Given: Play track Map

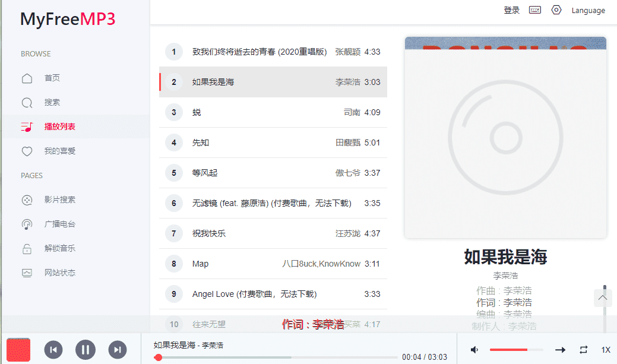Looking at the screenshot, I should point(273,264).
